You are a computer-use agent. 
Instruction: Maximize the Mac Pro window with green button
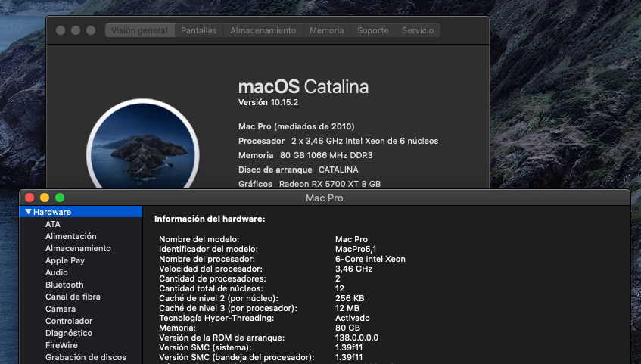coord(60,198)
